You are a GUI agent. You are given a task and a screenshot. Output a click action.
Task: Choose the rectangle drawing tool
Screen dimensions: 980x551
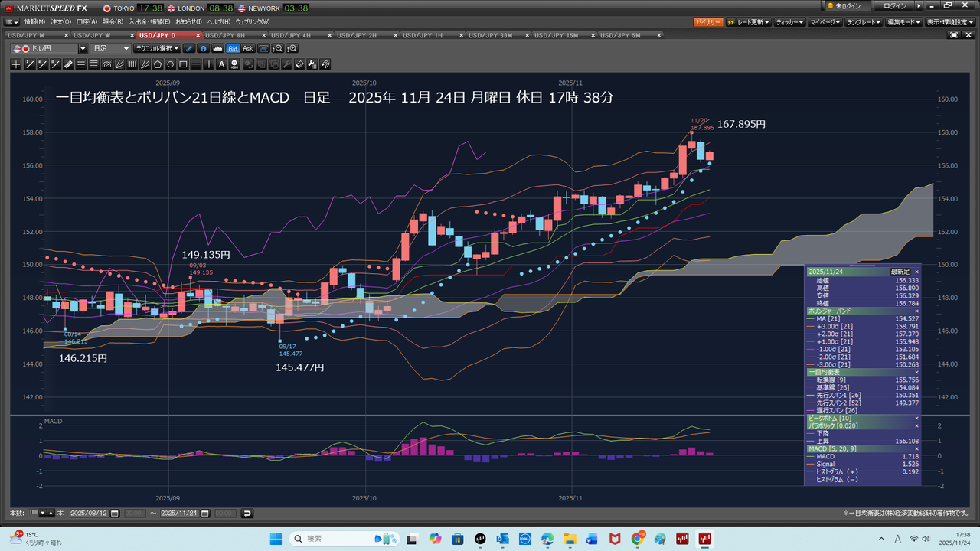pyautogui.click(x=183, y=64)
